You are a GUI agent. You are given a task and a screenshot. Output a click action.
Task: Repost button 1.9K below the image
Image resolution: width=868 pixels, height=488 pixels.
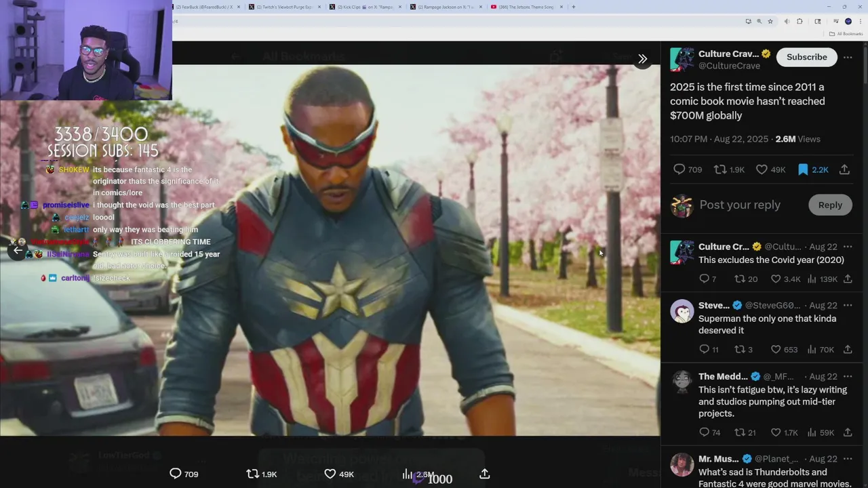click(261, 474)
